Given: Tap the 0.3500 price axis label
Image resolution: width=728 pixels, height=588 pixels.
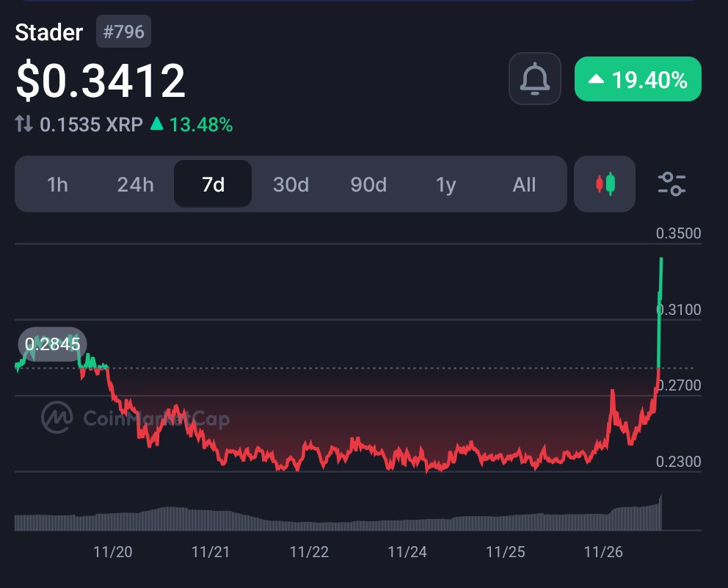Looking at the screenshot, I should click(x=678, y=233).
